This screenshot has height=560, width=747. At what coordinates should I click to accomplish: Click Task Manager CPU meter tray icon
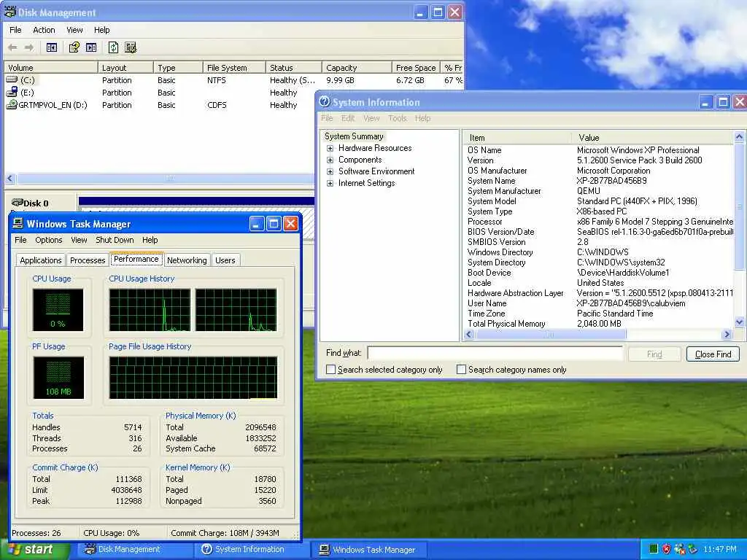click(654, 549)
